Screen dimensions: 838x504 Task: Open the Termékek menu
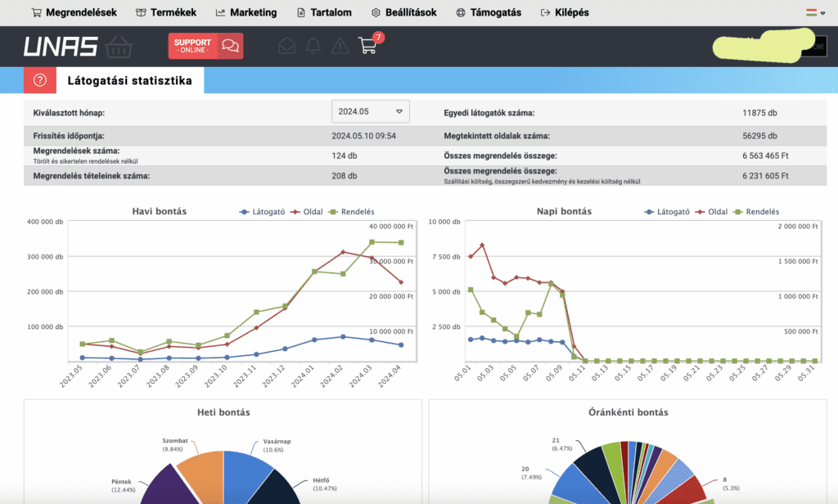pos(166,12)
